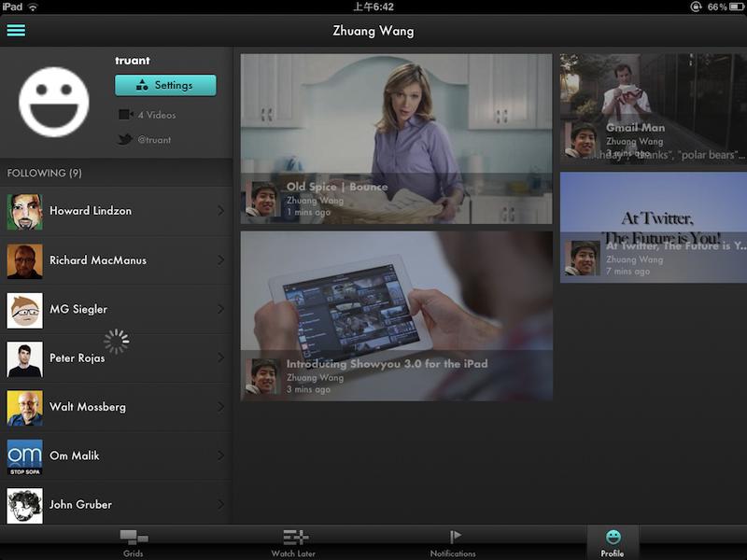
Task: Select the name Howard Lindzon
Action: click(x=91, y=211)
